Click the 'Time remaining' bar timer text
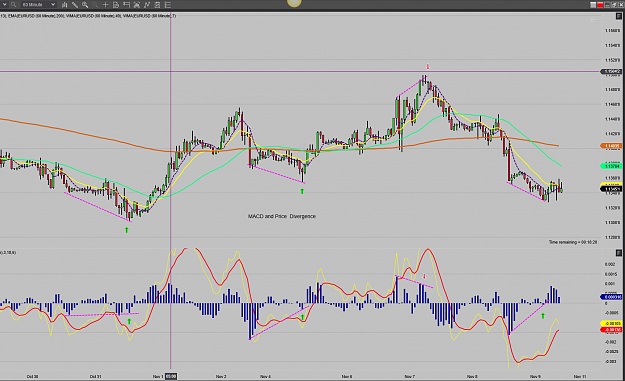Viewport: 625px width, 381px height. (573, 242)
